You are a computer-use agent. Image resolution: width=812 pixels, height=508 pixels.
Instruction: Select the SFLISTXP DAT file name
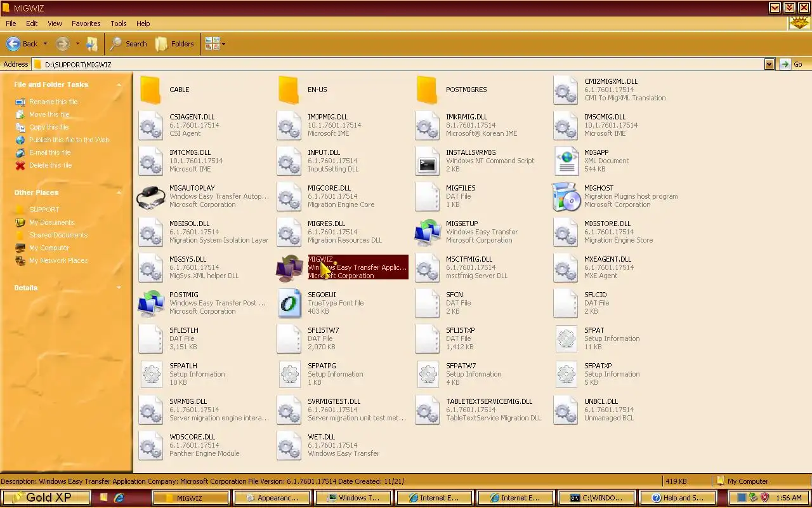(461, 330)
